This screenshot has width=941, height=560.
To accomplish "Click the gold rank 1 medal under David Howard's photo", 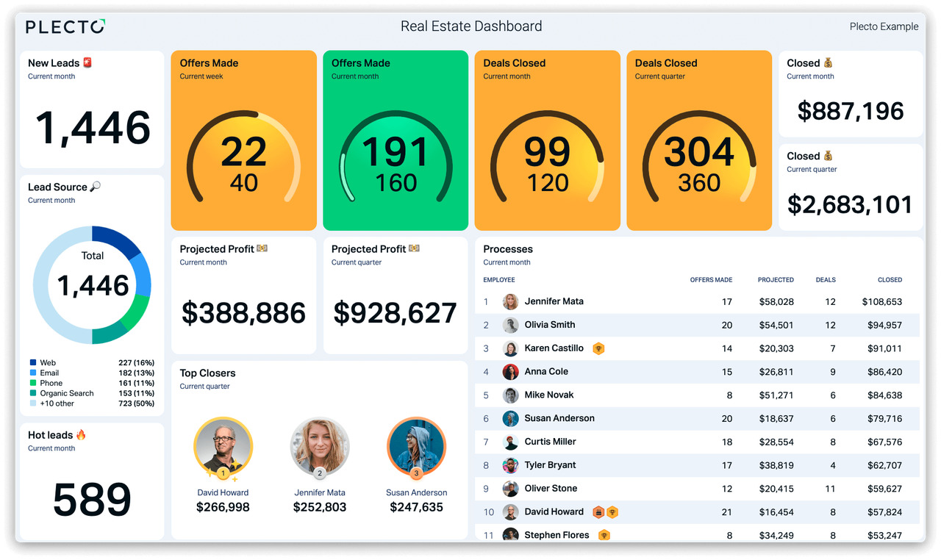I will pos(223,473).
